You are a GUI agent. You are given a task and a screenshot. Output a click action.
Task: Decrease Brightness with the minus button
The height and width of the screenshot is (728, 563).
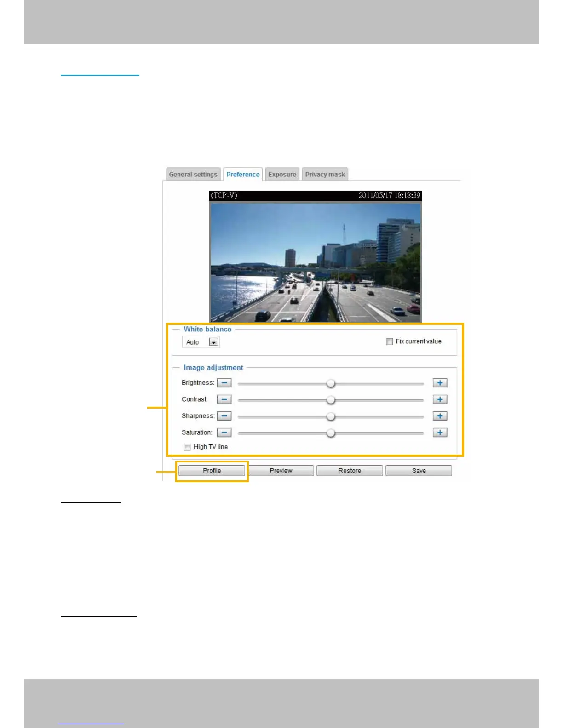click(x=224, y=383)
